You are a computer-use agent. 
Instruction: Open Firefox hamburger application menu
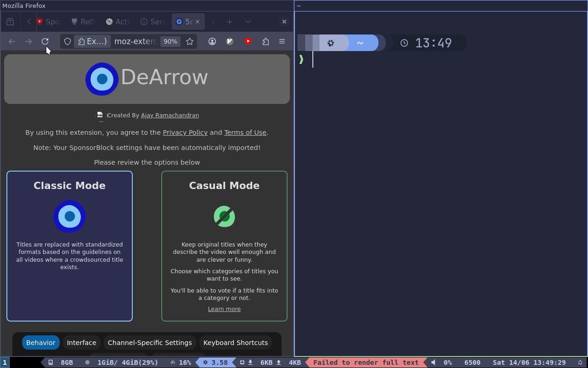[x=282, y=41]
